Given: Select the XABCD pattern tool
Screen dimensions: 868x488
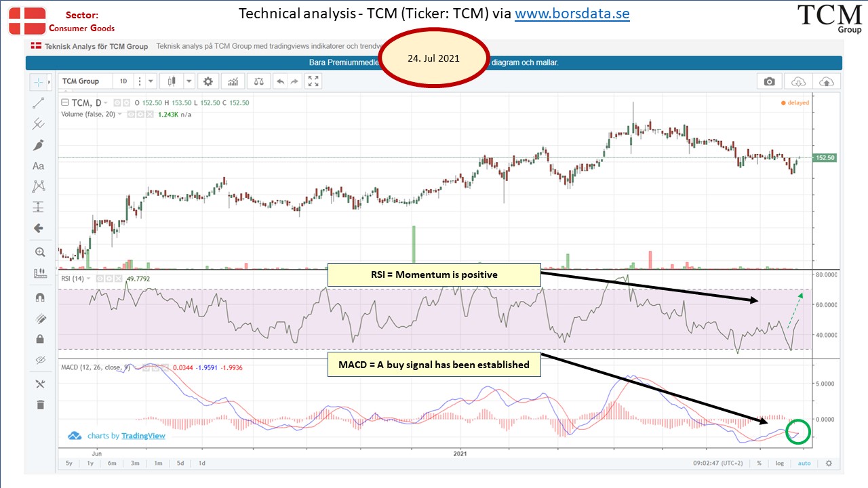Looking at the screenshot, I should tap(39, 186).
